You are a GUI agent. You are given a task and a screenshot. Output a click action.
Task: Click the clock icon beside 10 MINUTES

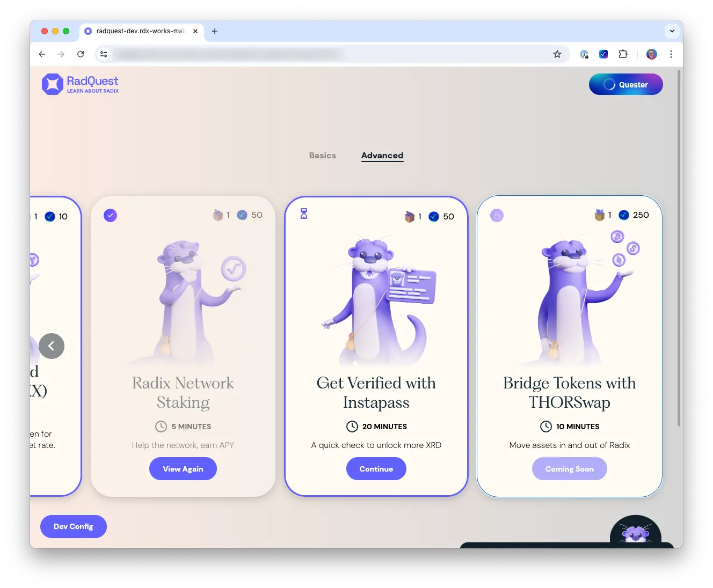(546, 427)
